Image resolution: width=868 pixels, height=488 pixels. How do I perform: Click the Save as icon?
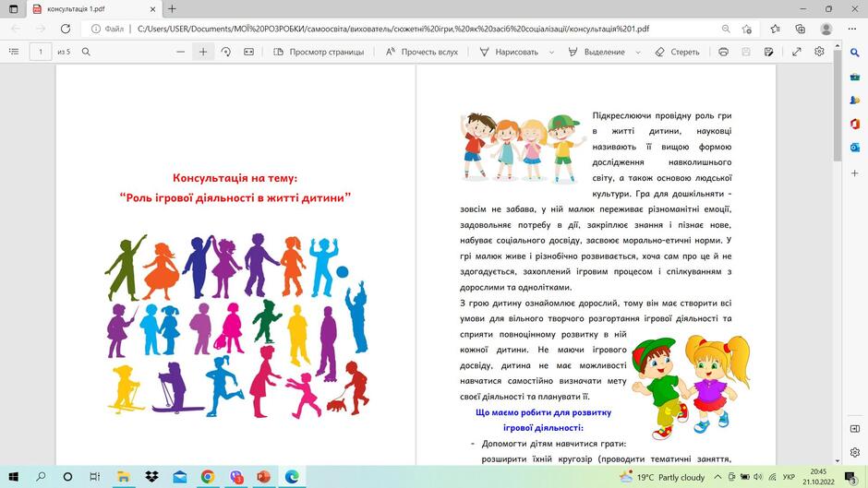pyautogui.click(x=768, y=52)
